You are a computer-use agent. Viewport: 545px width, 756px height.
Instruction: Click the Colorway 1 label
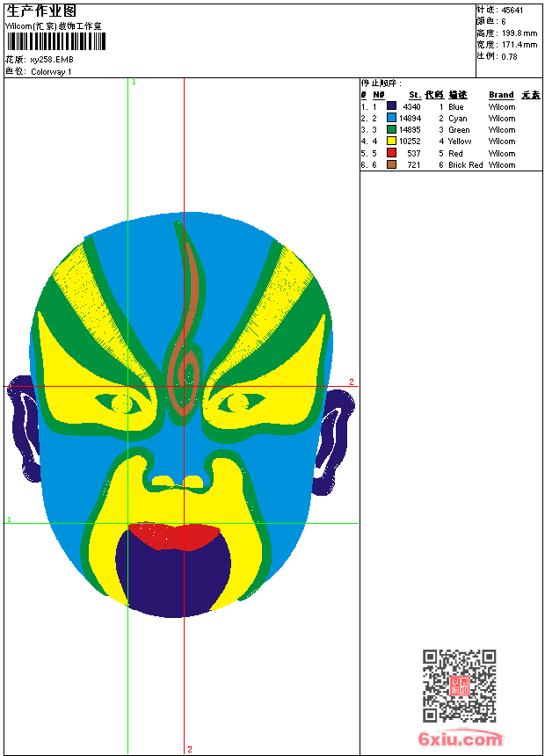tap(51, 72)
